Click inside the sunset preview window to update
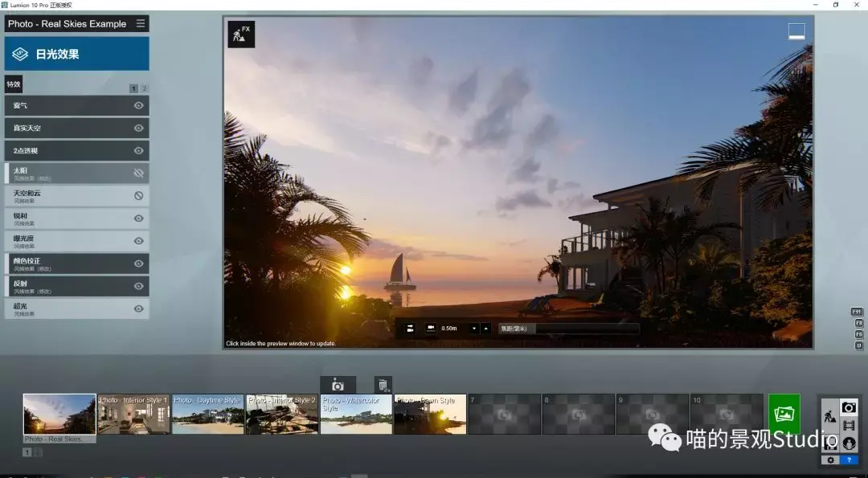 click(x=518, y=182)
